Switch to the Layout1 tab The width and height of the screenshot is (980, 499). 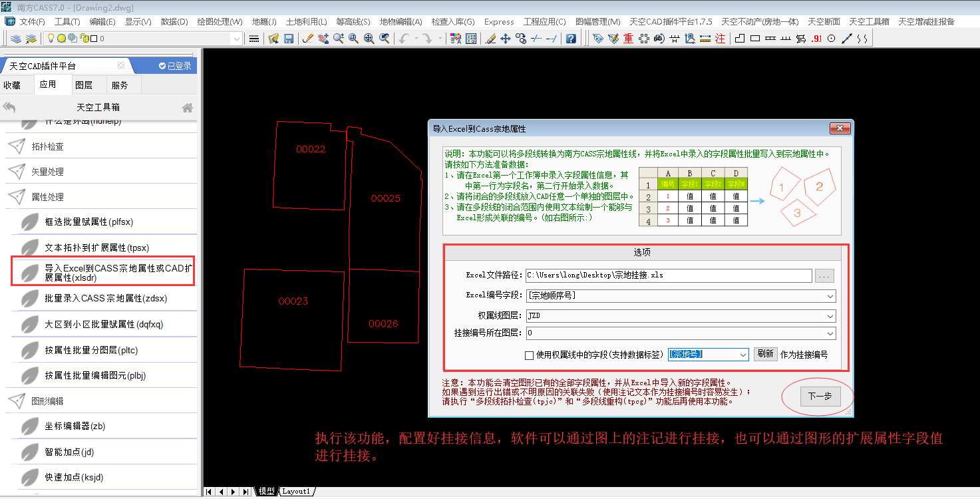[x=296, y=491]
